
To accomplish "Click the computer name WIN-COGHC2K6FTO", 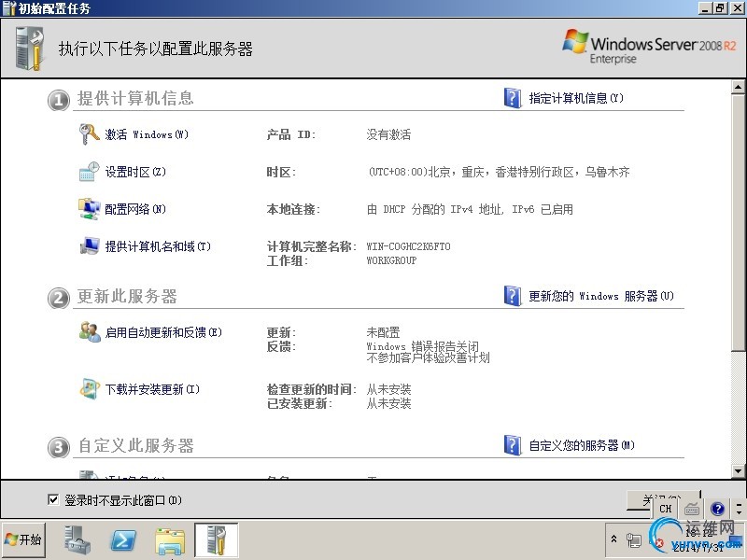I will click(x=408, y=246).
